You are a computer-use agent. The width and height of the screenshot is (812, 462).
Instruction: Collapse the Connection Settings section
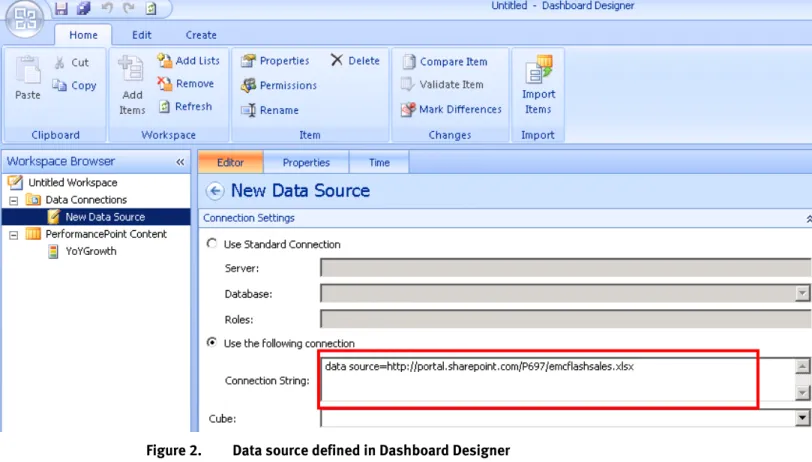(808, 219)
